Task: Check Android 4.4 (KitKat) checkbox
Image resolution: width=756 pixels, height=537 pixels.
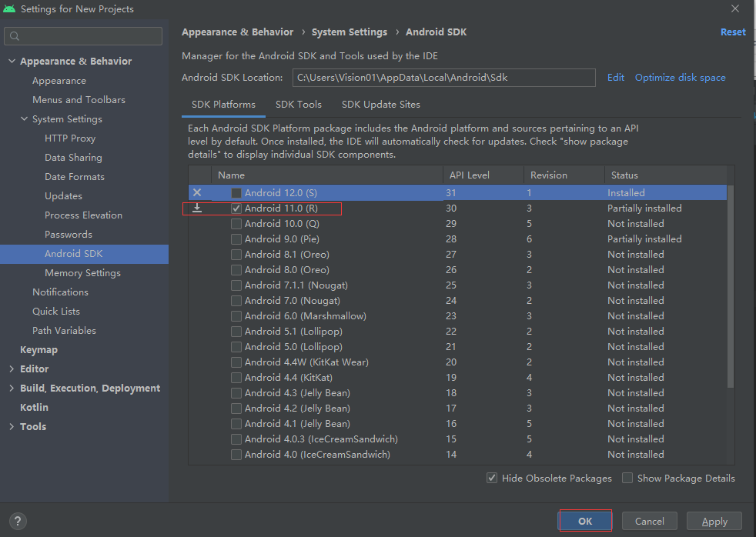Action: click(236, 378)
